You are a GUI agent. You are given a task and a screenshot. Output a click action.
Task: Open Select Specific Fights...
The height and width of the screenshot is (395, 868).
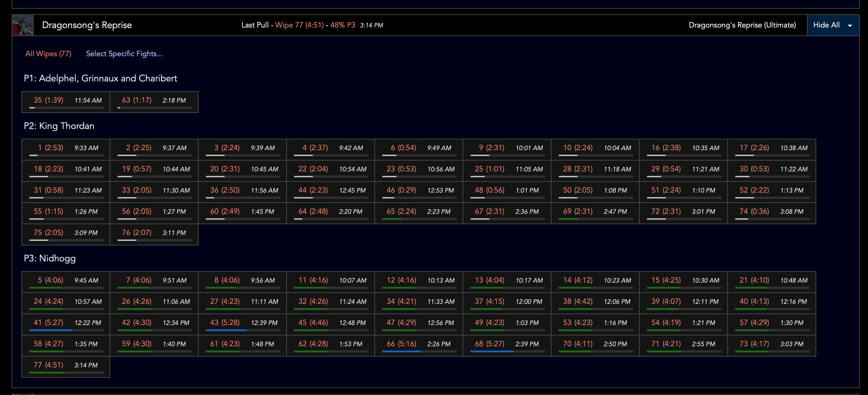pos(124,54)
